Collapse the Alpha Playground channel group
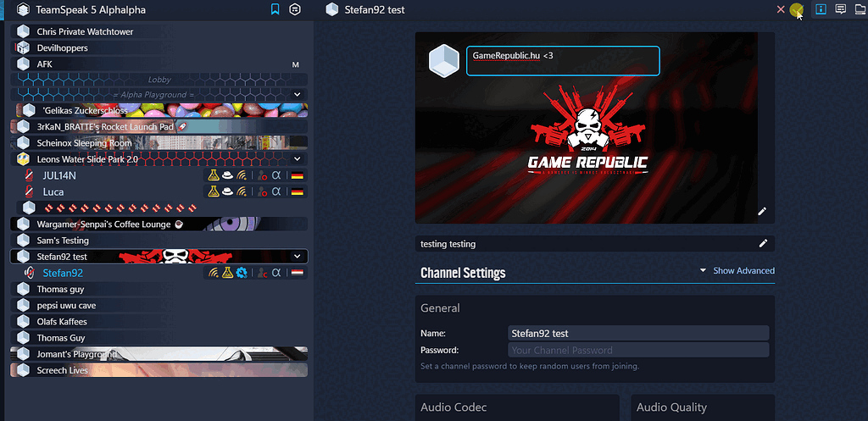This screenshot has height=421, width=868. pyautogui.click(x=297, y=94)
